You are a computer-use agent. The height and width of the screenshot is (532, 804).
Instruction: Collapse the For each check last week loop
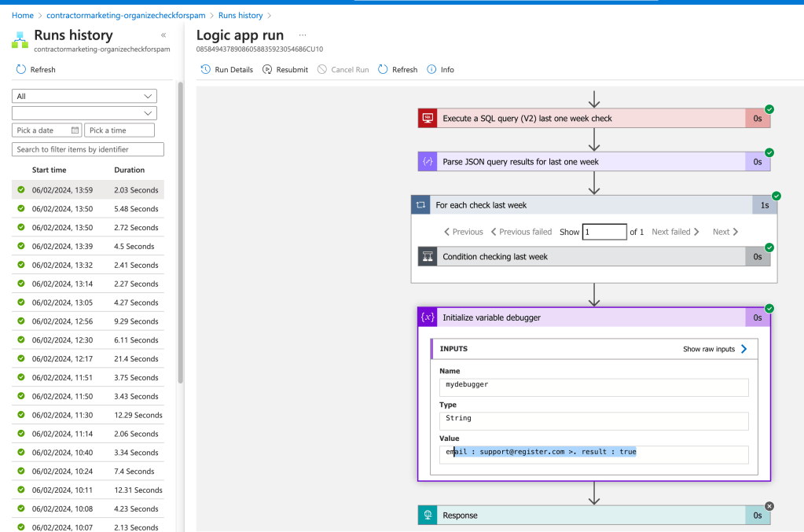click(594, 205)
